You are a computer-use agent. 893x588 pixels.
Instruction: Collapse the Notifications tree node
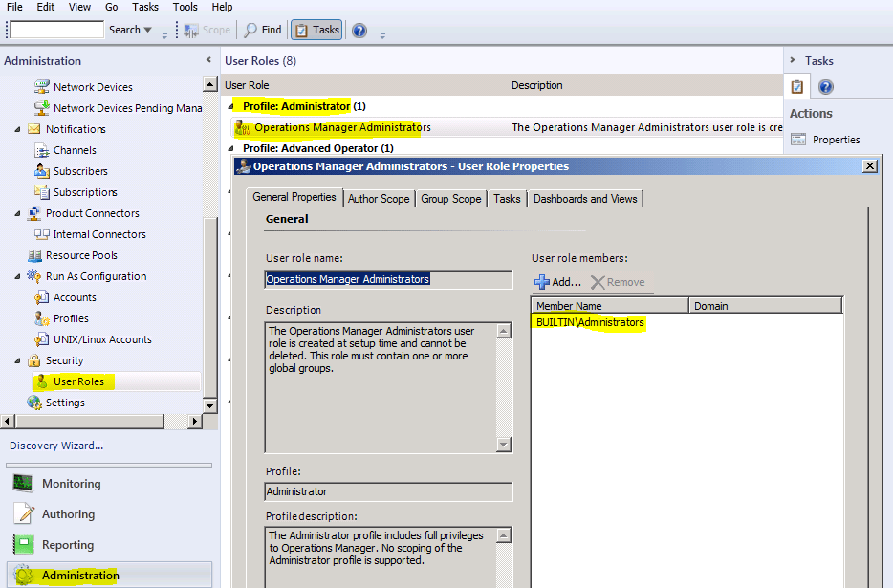[17, 129]
